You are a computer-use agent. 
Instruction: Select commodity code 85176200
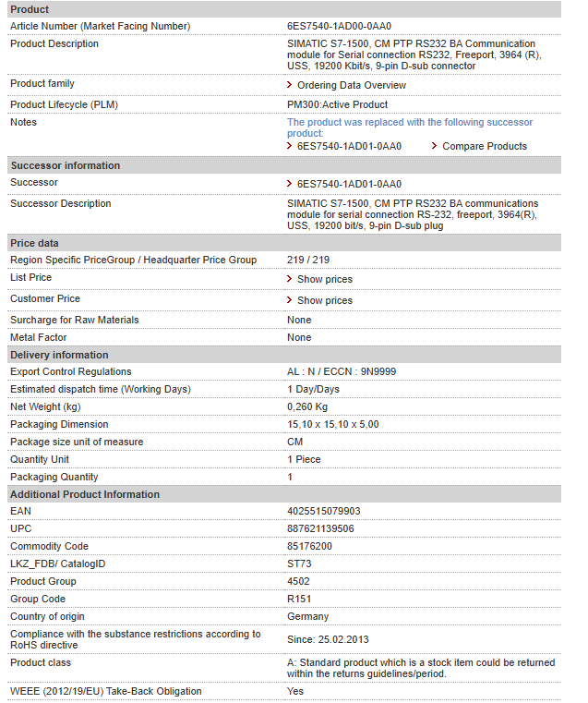click(x=309, y=546)
